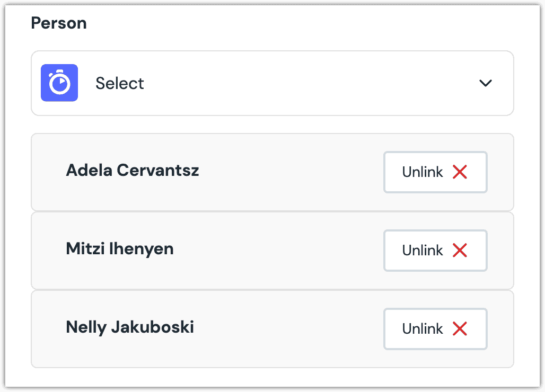Image resolution: width=545 pixels, height=392 pixels.
Task: Click the timer icon inside the Select field
Action: pyautogui.click(x=59, y=83)
